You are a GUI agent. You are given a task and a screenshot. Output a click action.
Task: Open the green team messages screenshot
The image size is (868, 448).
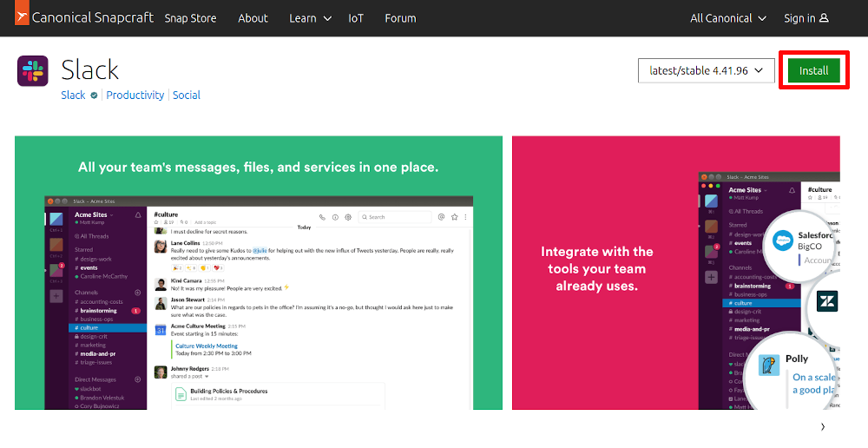click(x=259, y=273)
